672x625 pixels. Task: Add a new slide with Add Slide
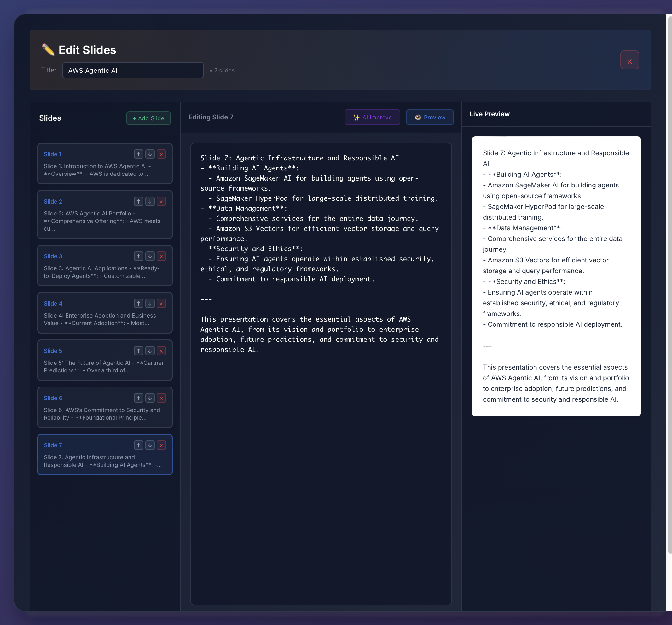tap(148, 118)
